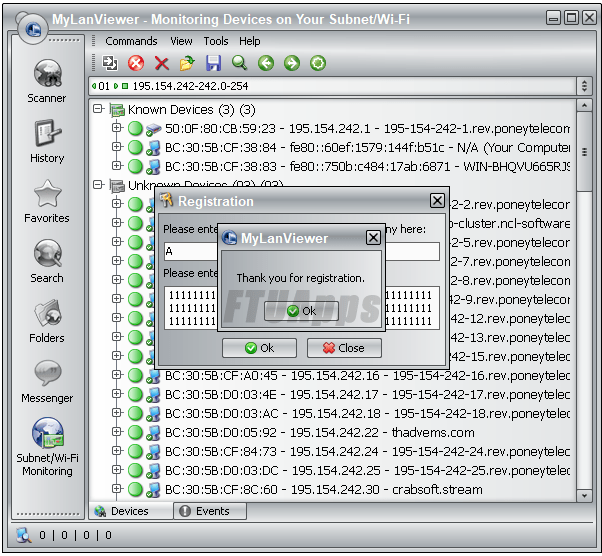Click green status circle of 195.154.242.16 row

click(135, 376)
